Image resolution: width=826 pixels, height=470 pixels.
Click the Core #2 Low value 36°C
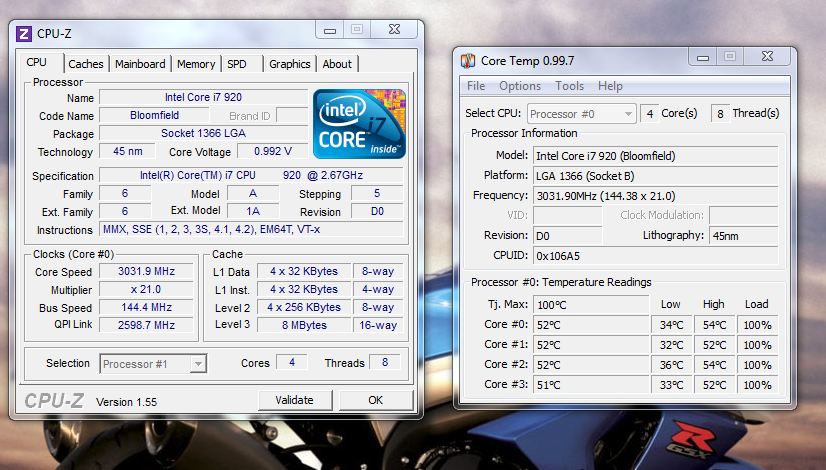pyautogui.click(x=672, y=365)
